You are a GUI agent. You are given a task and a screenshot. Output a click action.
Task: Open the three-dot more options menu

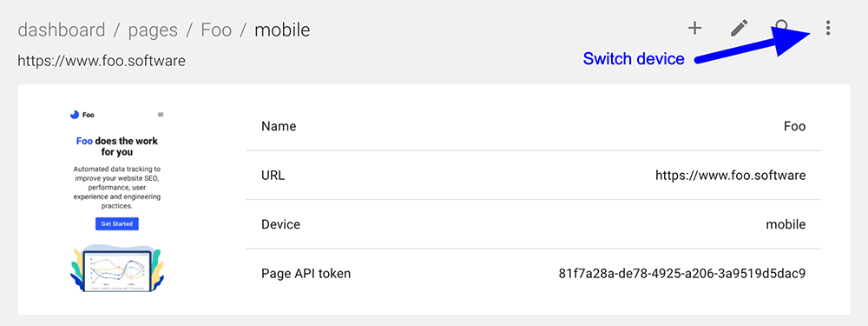[x=827, y=29]
